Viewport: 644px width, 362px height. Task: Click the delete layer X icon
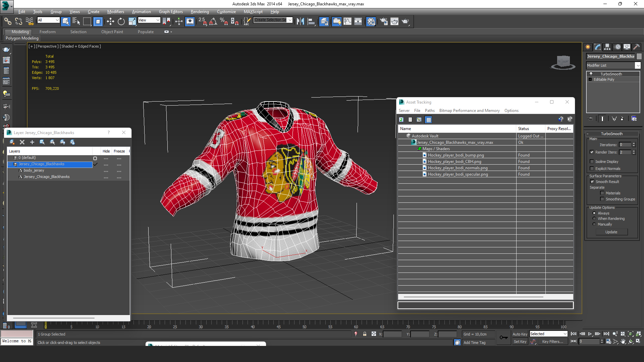(22, 142)
